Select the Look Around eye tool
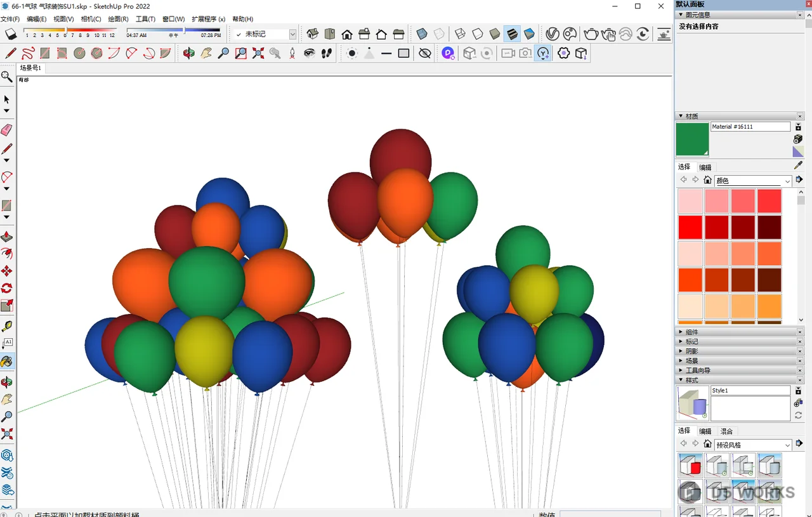The image size is (812, 517). click(310, 53)
